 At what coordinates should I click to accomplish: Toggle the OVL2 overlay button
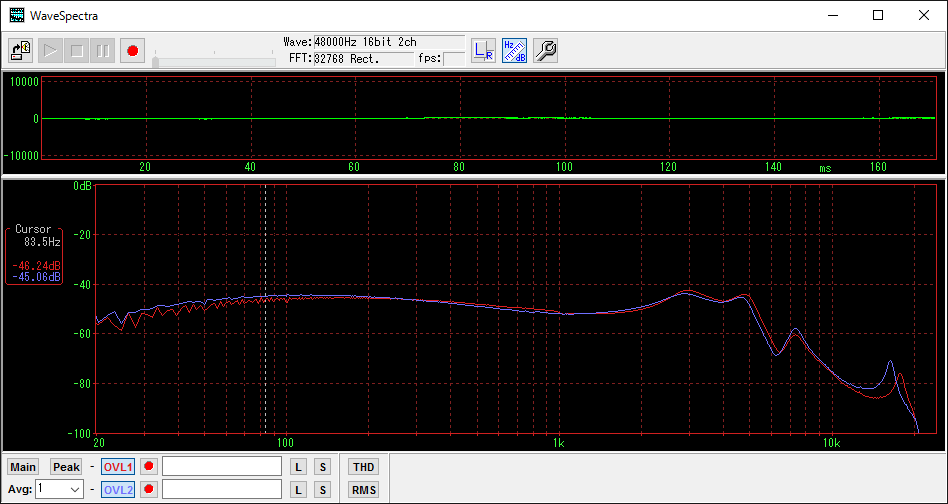(x=118, y=489)
